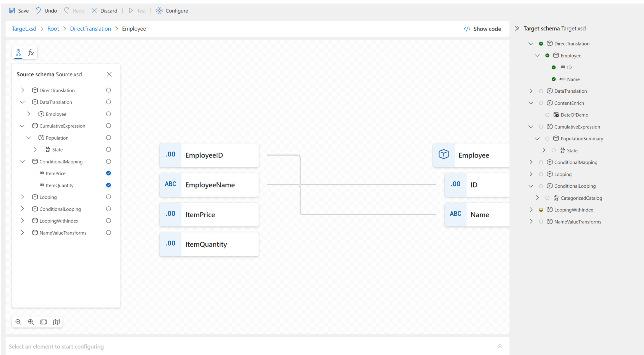The image size is (644, 355).
Task: Expand Looping in the target schema tree
Action: 531,174
